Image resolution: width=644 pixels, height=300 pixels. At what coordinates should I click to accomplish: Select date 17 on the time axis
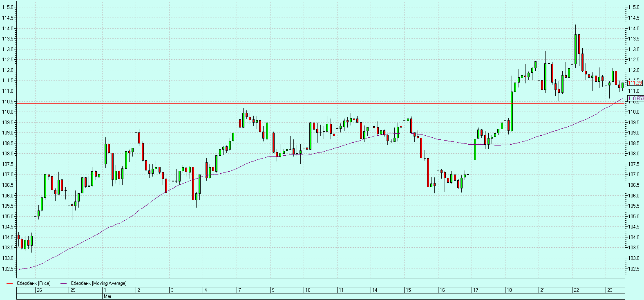coord(476,290)
